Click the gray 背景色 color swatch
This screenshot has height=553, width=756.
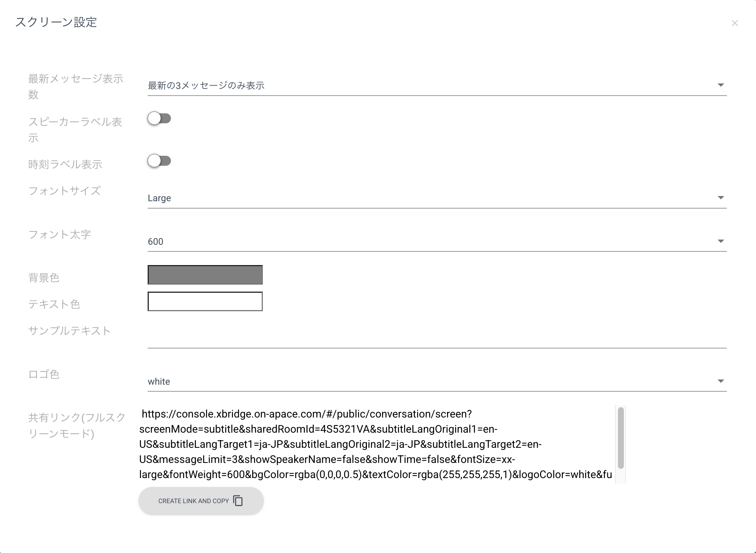tap(205, 275)
